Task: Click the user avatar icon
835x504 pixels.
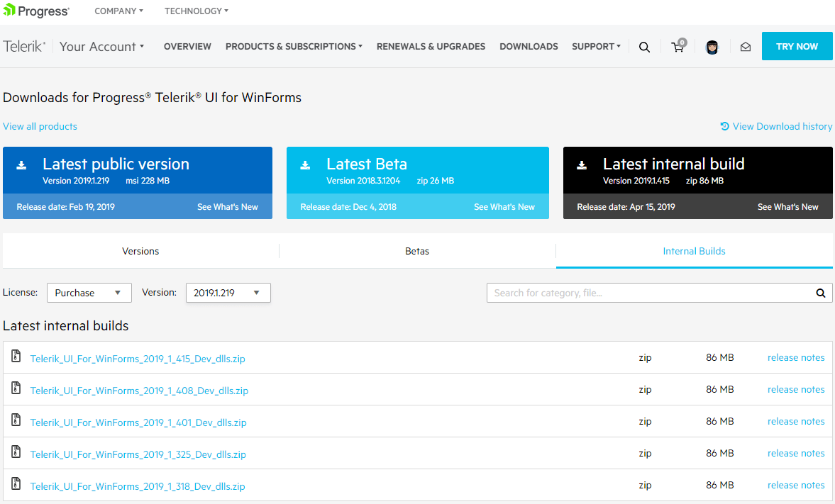Action: pos(712,47)
